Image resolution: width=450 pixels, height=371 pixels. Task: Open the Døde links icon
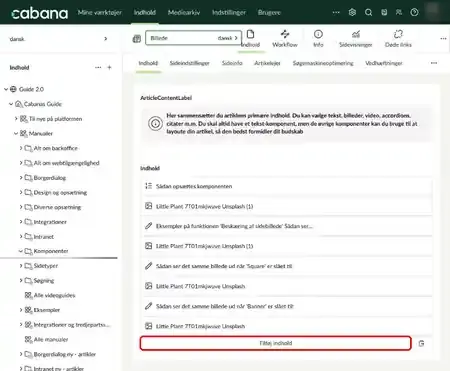[398, 34]
